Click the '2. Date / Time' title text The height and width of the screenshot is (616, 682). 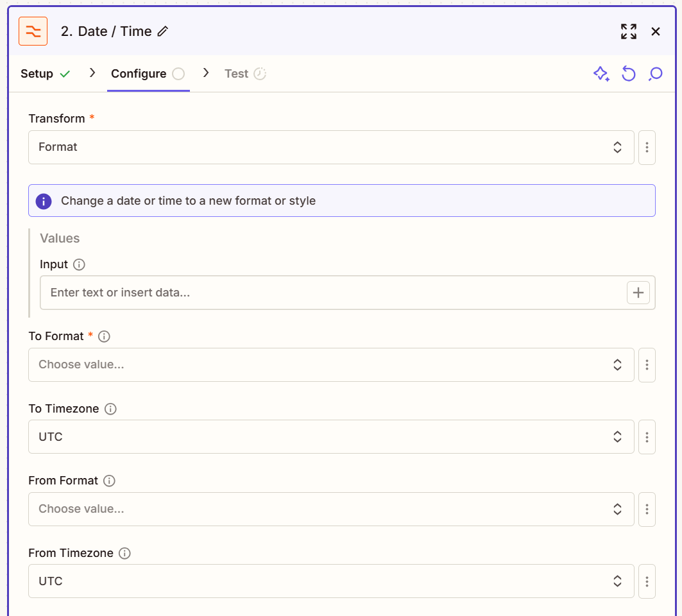[106, 31]
